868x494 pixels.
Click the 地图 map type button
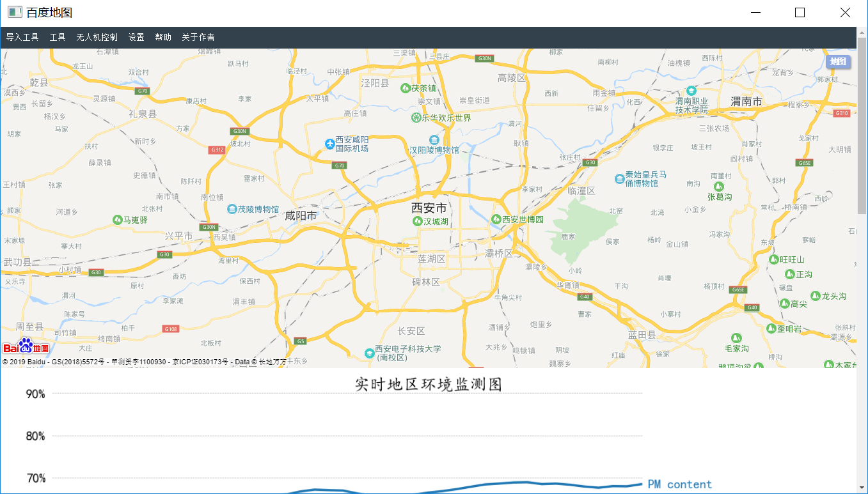[x=838, y=61]
